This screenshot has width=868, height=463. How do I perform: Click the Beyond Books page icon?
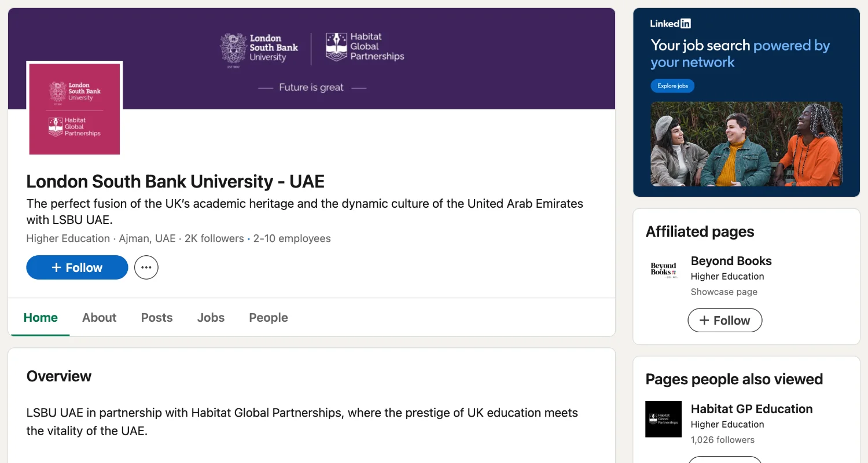(663, 270)
